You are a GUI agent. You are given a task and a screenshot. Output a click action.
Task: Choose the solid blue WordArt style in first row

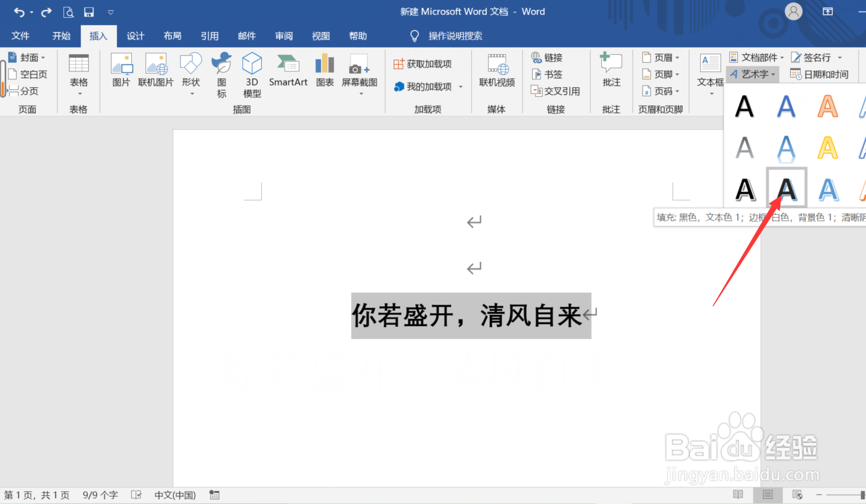point(786,106)
